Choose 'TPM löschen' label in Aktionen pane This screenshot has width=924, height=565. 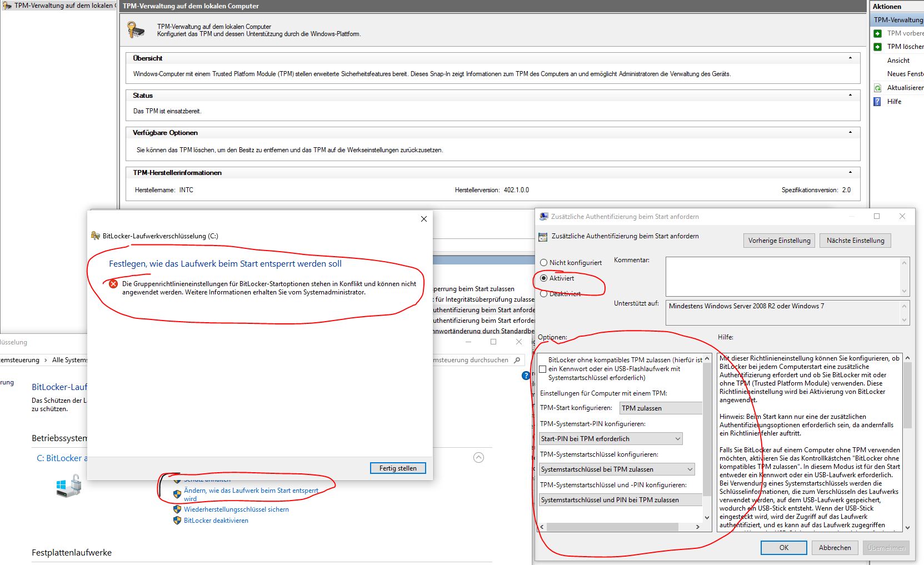pos(905,47)
